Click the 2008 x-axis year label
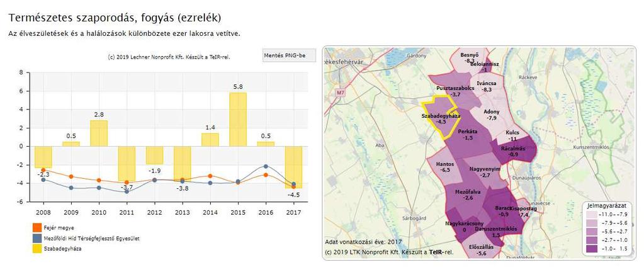 (43, 212)
